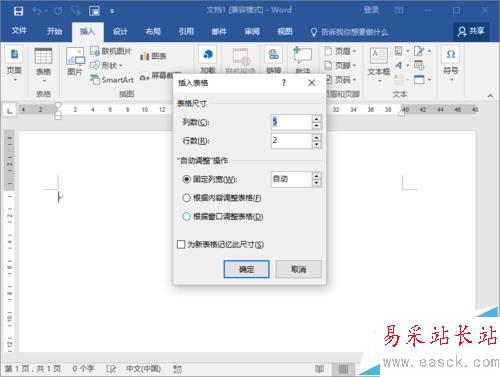The height and width of the screenshot is (377, 500).
Task: Click the Help question mark in dialog
Action: (284, 83)
